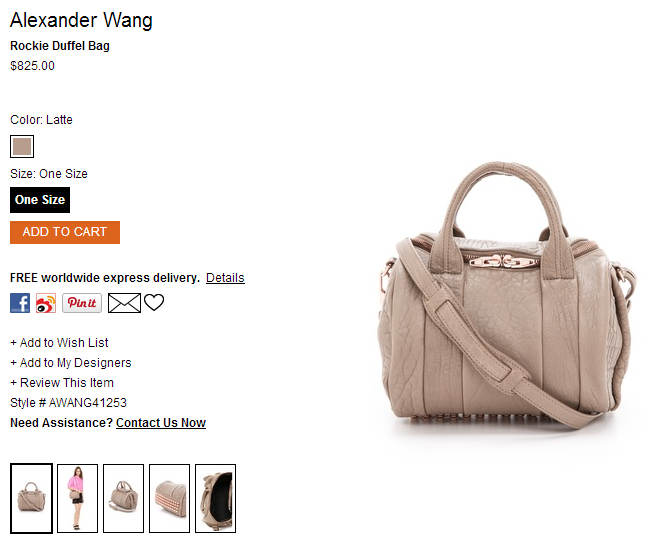Share the bag on Facebook
This screenshot has width=651, height=543.
[20, 303]
